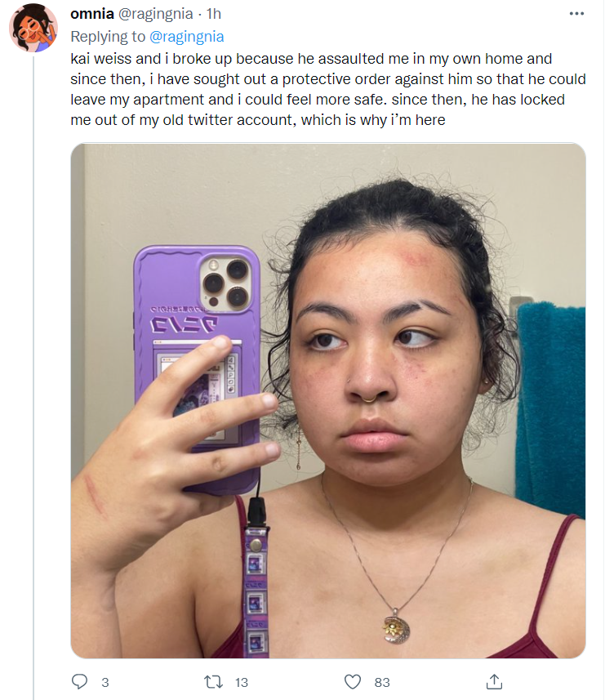Viewport: 605px width, 700px height.
Task: Open omnia's cartoon profile avatar
Action: [x=33, y=28]
